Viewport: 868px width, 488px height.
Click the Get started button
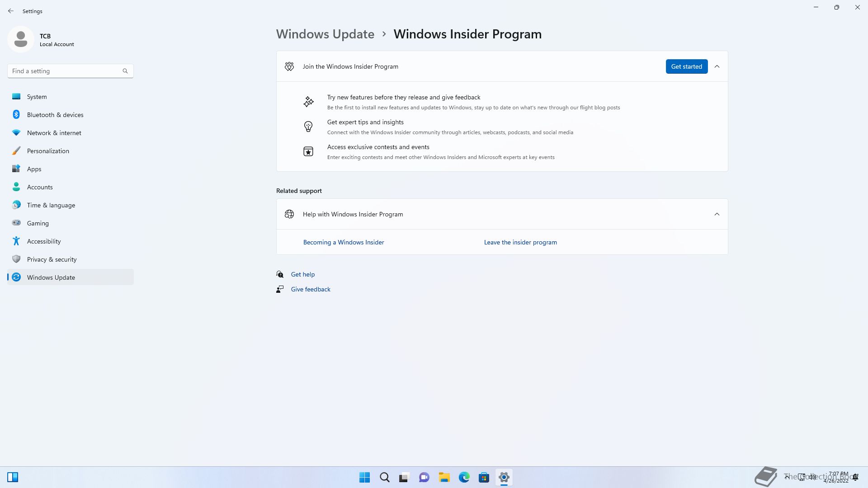[686, 66]
